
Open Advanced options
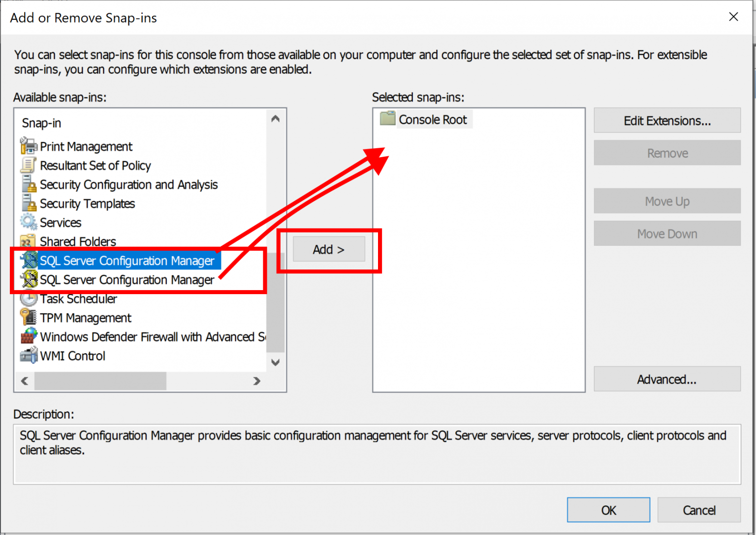[667, 379]
